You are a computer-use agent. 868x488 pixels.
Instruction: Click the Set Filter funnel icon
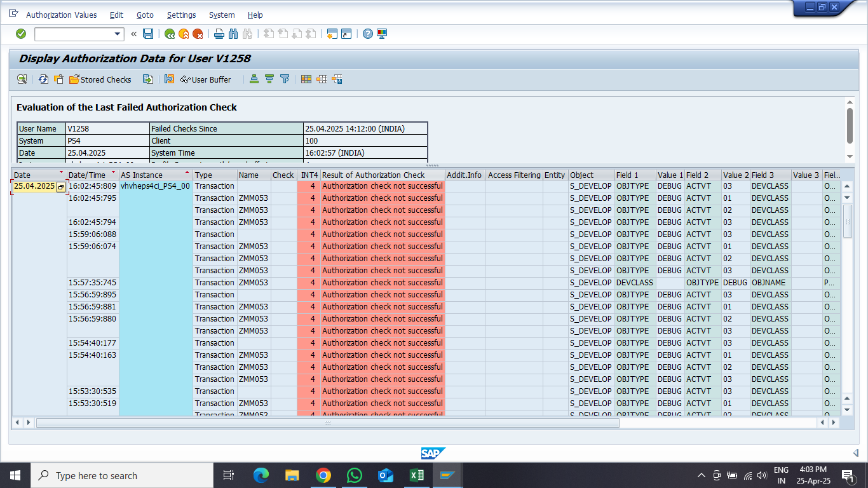(285, 79)
